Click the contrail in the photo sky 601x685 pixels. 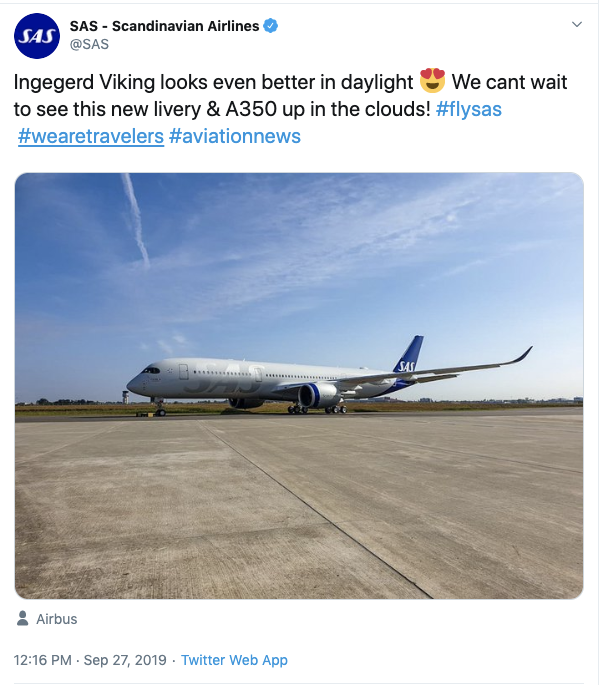[x=135, y=215]
